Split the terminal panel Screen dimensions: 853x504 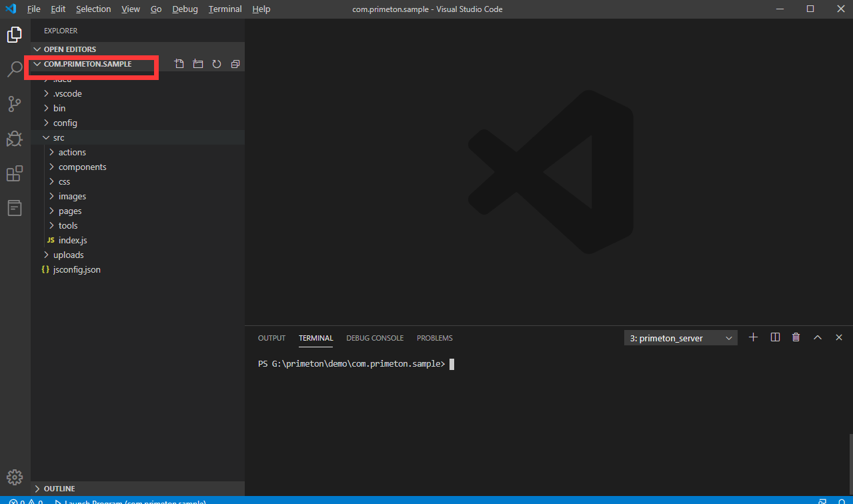(775, 337)
